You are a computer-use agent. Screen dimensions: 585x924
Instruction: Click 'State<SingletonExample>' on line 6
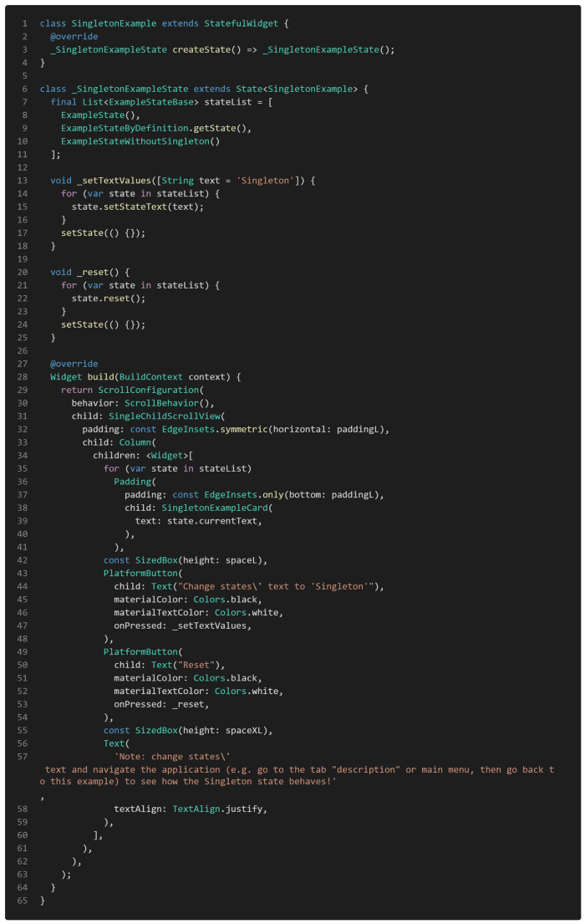click(297, 89)
